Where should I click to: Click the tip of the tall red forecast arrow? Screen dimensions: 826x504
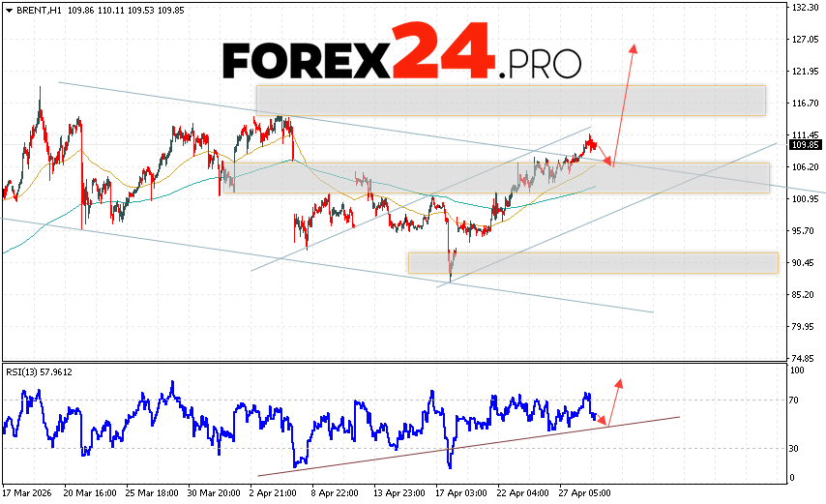click(634, 46)
